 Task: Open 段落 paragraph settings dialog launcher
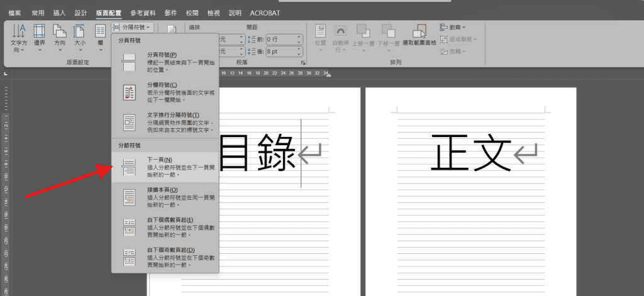click(x=303, y=63)
